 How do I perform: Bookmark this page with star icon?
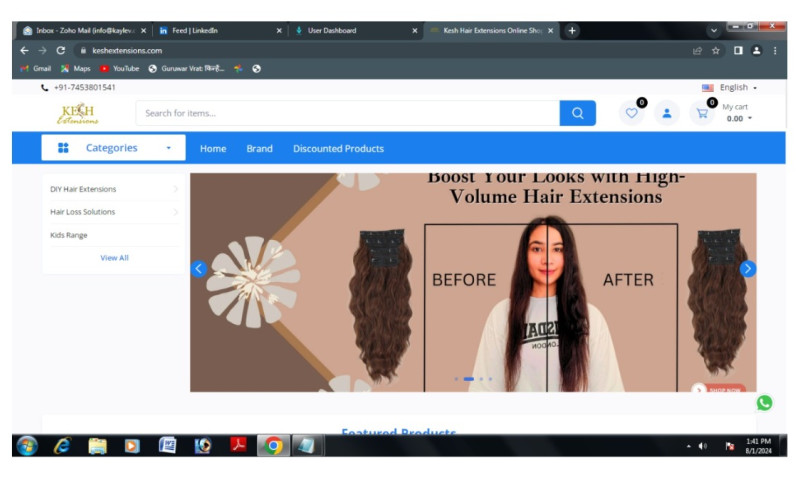coord(715,50)
